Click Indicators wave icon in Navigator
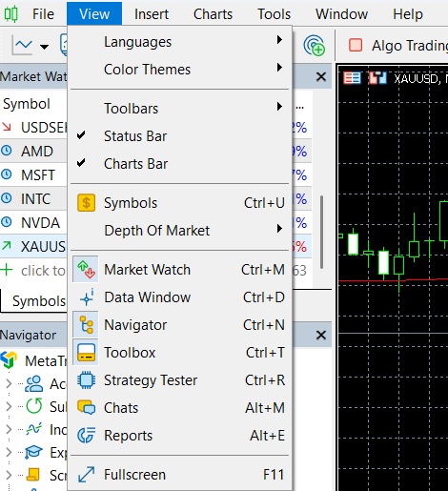448x491 pixels. click(x=33, y=429)
